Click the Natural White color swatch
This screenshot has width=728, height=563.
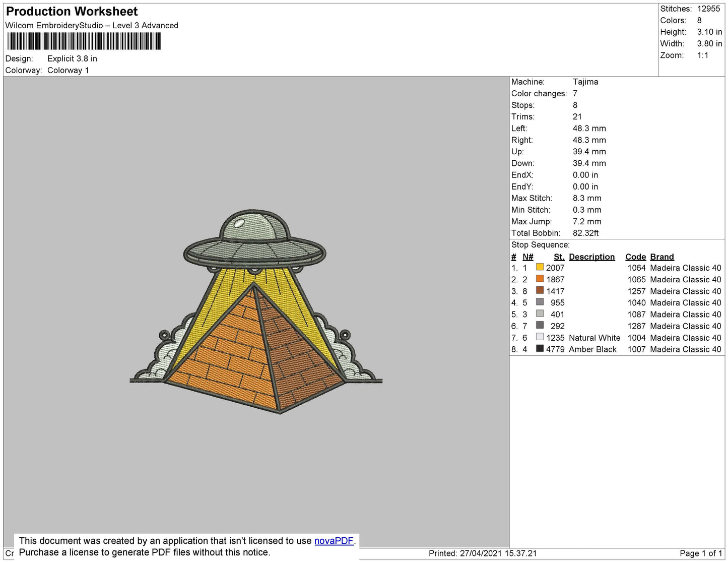(540, 337)
